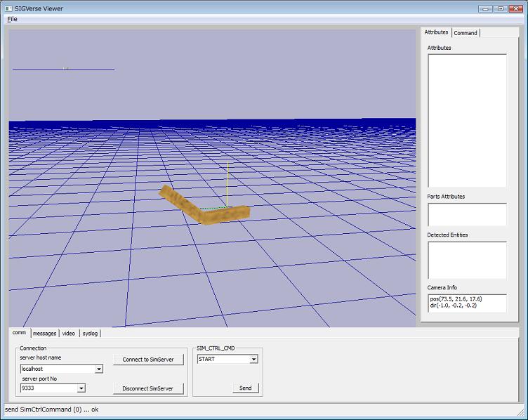Open the File menu
The image size is (528, 420).
12,19
